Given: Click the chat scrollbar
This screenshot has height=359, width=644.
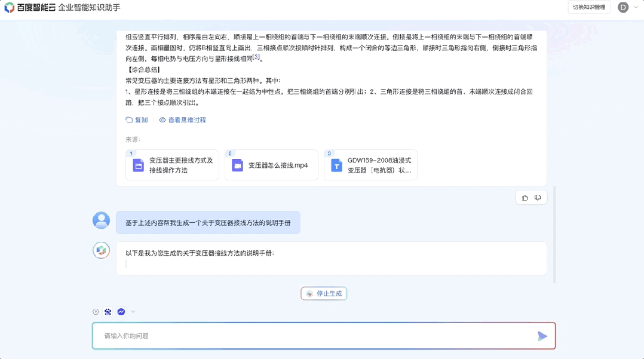Looking at the screenshot, I should point(554,234).
